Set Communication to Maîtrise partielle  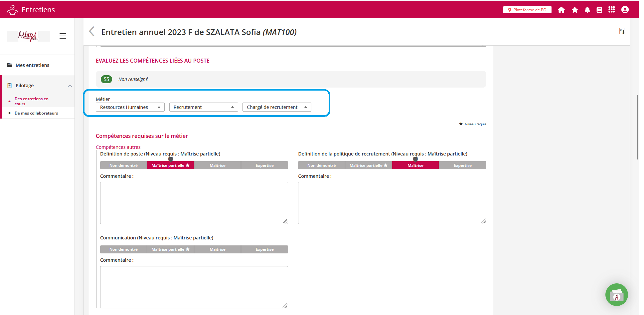170,249
